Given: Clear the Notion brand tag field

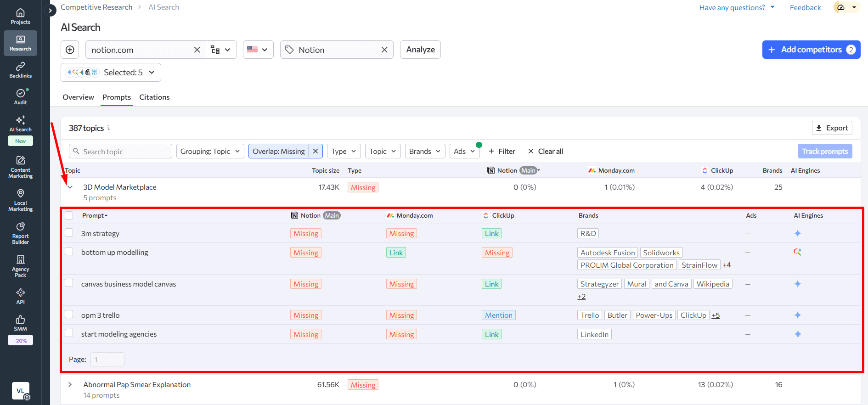Looking at the screenshot, I should (384, 50).
